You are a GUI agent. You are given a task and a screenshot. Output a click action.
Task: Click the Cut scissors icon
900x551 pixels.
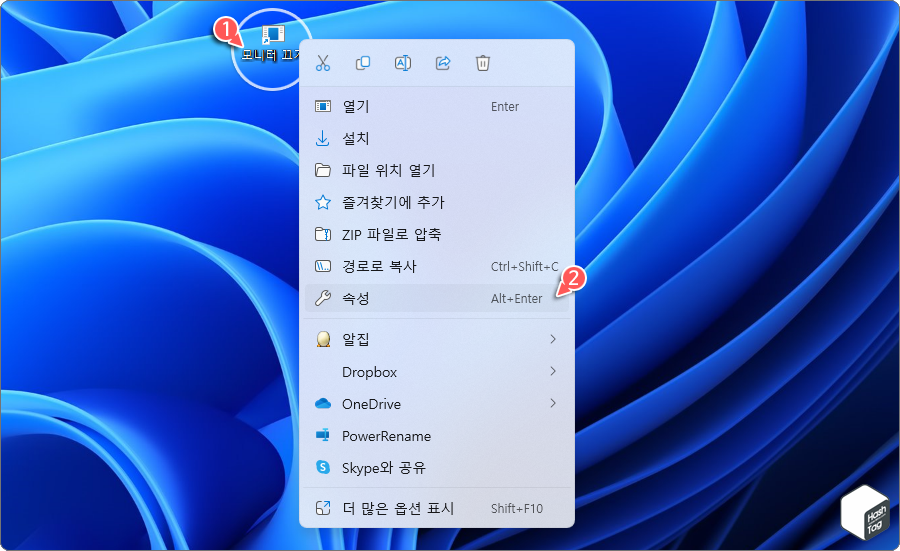tap(323, 63)
